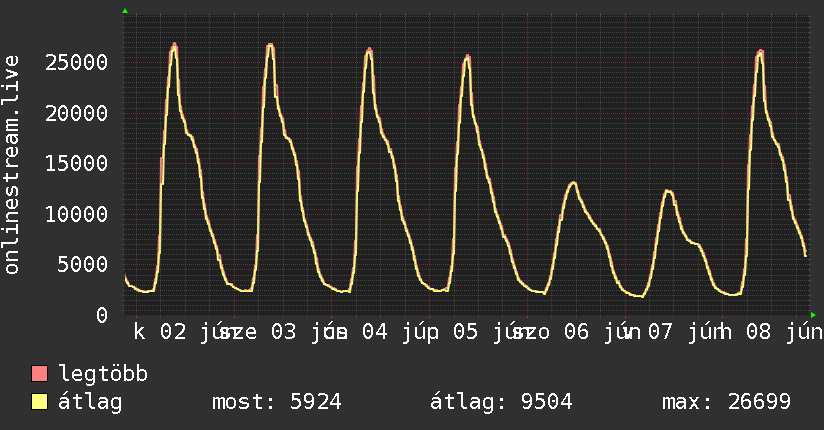This screenshot has height=430, width=824.
Task: Click the 'átlag: 9504' statistic
Action: 501,402
